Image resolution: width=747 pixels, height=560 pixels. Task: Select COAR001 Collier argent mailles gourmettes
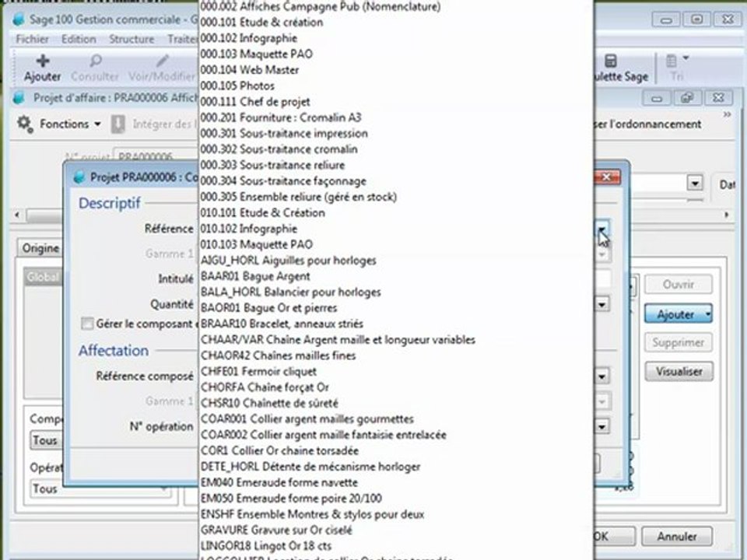click(x=307, y=419)
